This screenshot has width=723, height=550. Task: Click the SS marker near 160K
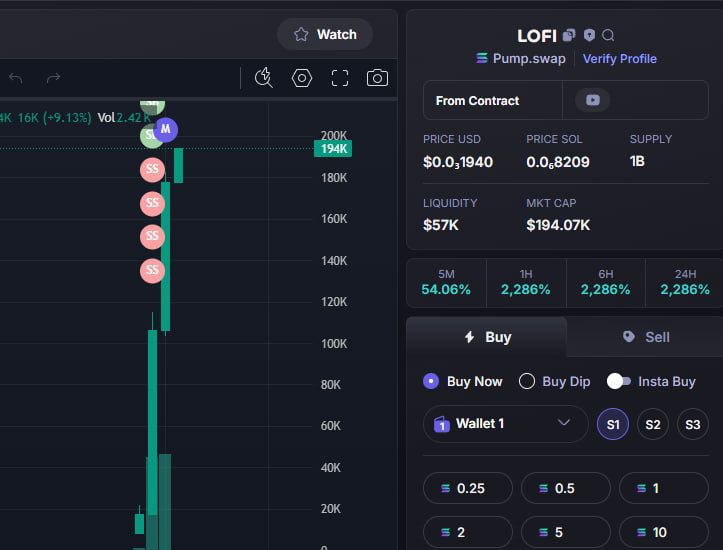pos(152,203)
